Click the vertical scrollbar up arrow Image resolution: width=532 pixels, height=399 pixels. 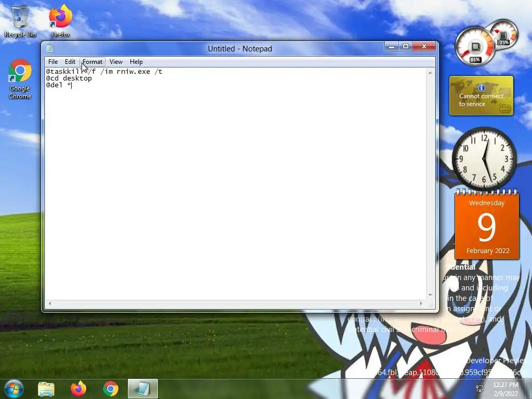(x=430, y=73)
